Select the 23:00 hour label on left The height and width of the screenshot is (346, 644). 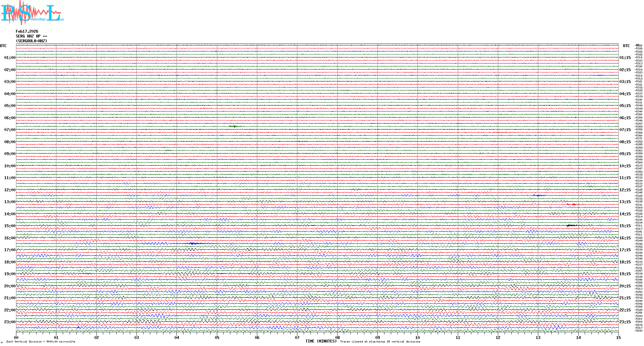(10, 322)
